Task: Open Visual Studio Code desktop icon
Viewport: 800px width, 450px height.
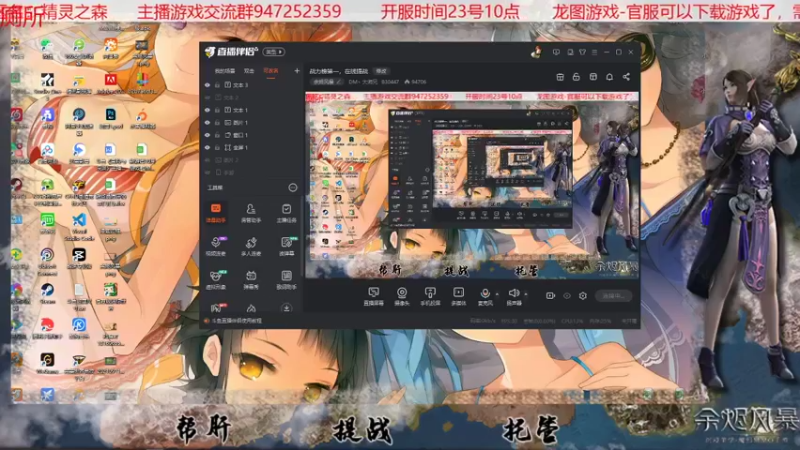Action: [x=79, y=226]
